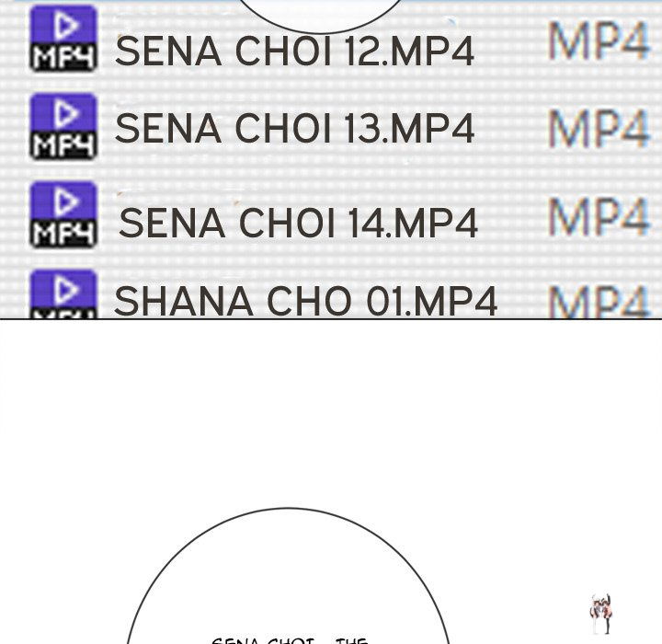This screenshot has height=644, width=662.
Task: Open the SENA CHOI 12.MP4 file name
Action: (294, 52)
